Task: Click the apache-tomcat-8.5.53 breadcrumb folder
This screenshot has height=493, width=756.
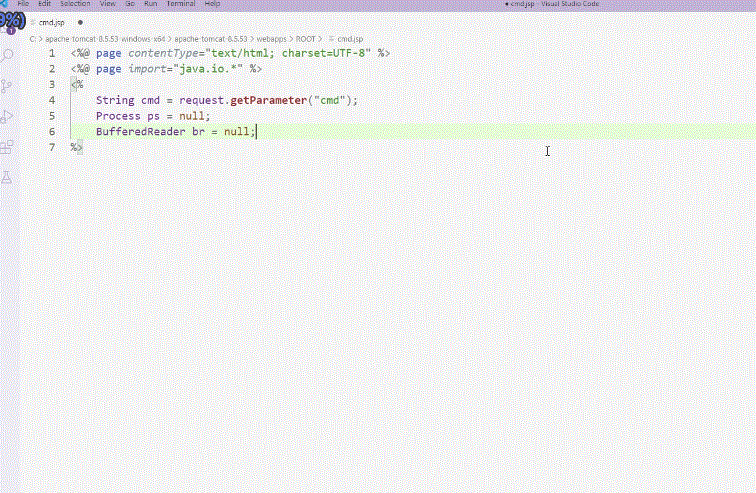Action: tap(211, 39)
